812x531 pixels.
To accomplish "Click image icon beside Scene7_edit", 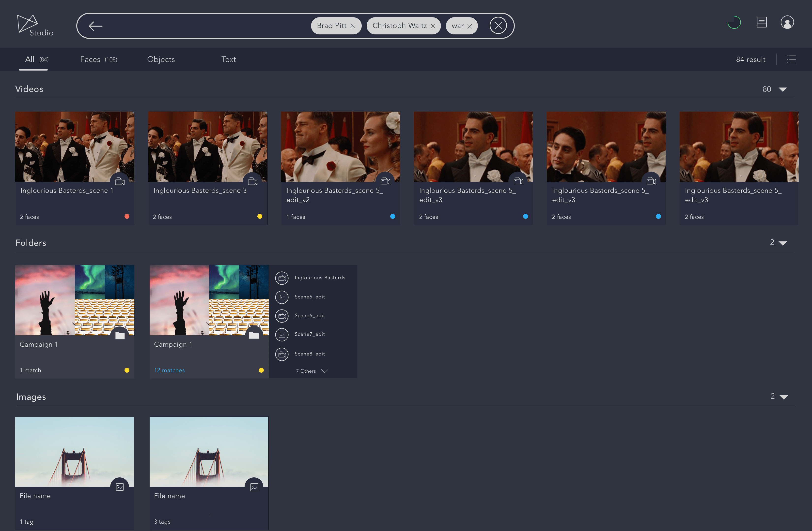I will pos(282,335).
